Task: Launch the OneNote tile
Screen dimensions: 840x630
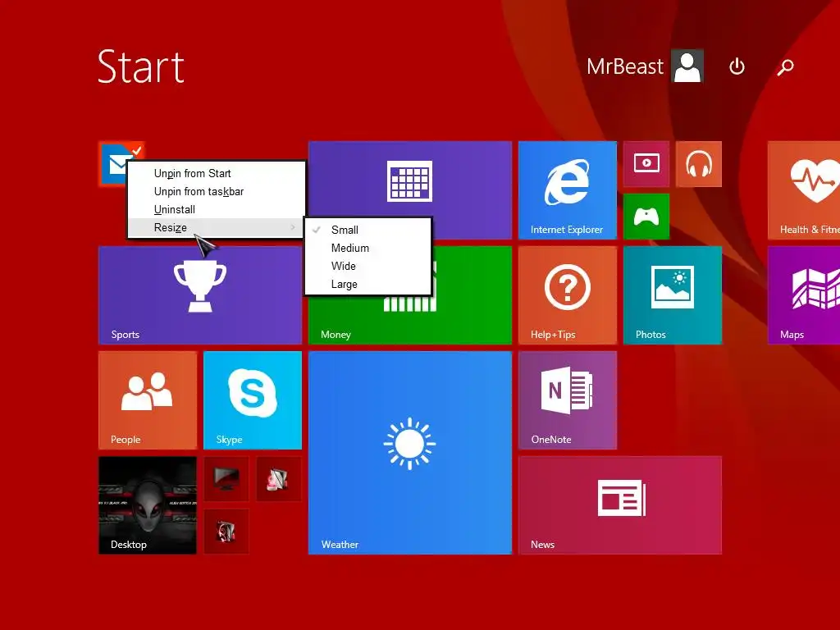Action: (x=568, y=400)
